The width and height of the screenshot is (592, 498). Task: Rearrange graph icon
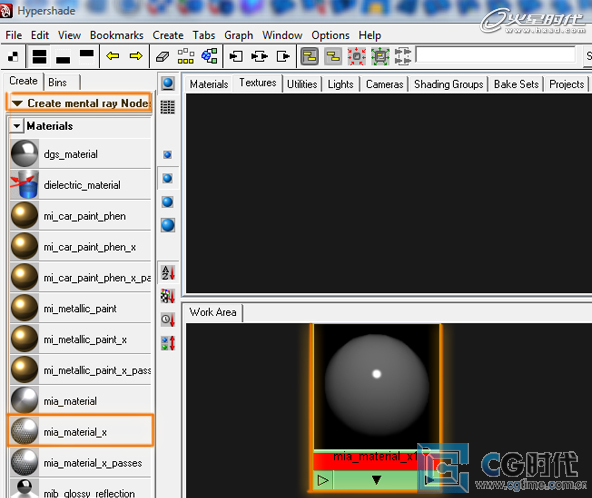point(186,56)
